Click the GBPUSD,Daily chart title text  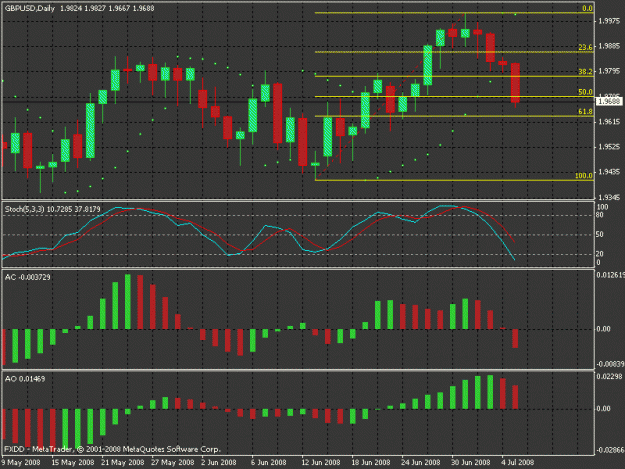click(x=30, y=8)
